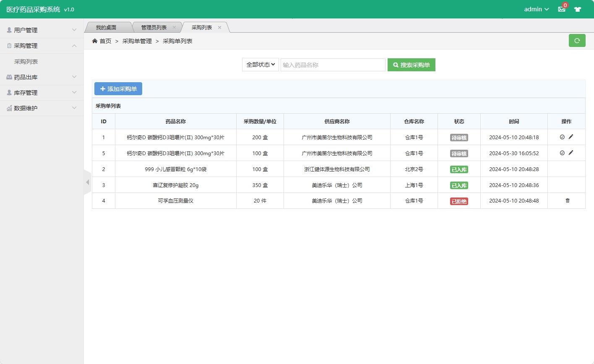Screen dimensions: 594x364
Task: Edit purchase order ID 5 with pencil icon
Action: point(571,153)
